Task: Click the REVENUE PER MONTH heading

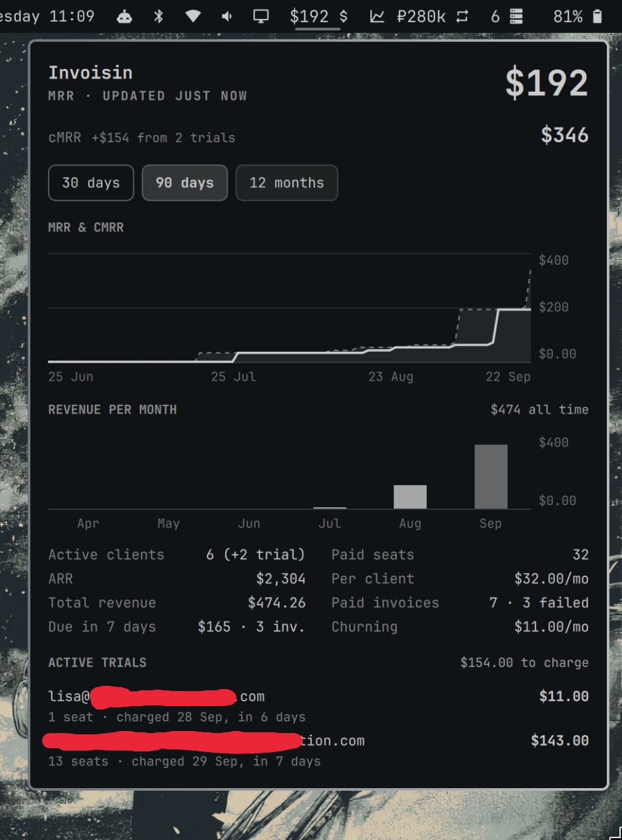Action: 112,409
